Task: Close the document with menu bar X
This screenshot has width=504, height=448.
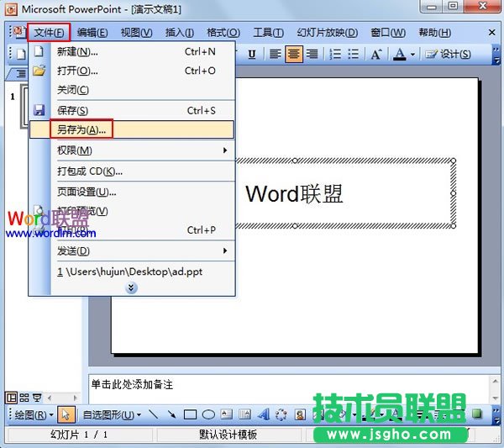Action: 491,33
